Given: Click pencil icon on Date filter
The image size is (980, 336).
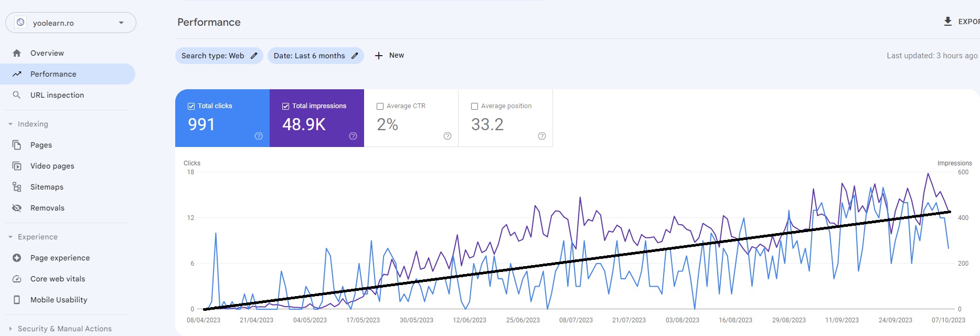Looking at the screenshot, I should [355, 56].
